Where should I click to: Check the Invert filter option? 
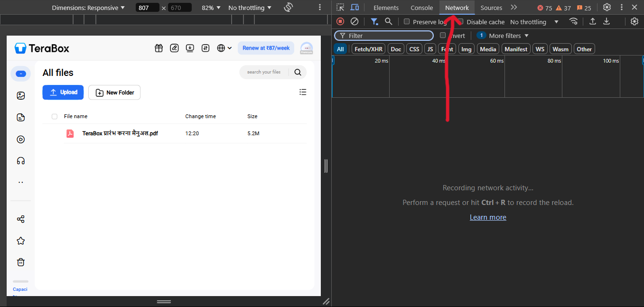coord(442,35)
